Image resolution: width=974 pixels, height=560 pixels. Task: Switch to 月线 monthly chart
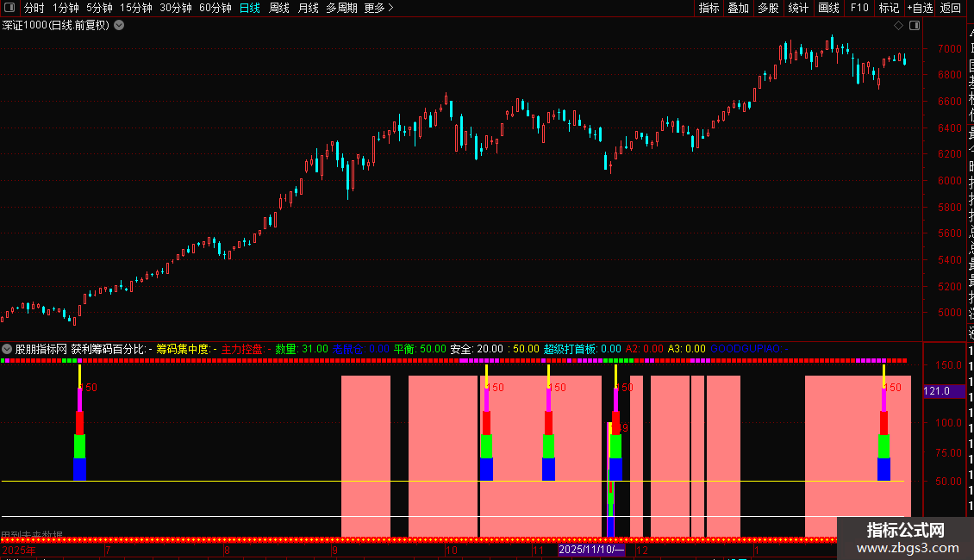308,8
